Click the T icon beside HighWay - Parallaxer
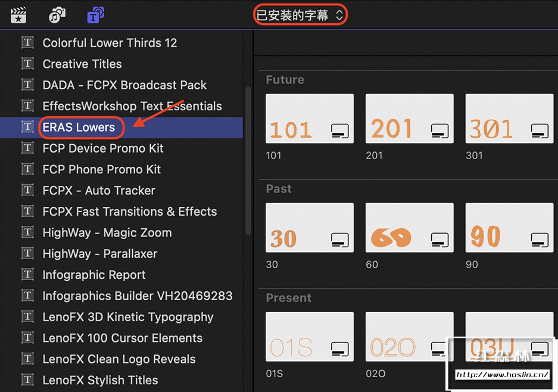 [27, 254]
